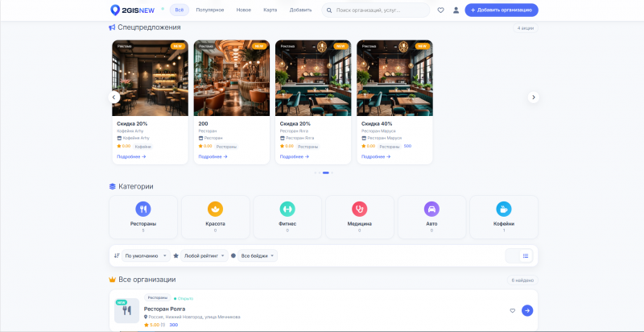Select the Фитнес dumbbell icon
The image size is (644, 332).
pyautogui.click(x=287, y=209)
